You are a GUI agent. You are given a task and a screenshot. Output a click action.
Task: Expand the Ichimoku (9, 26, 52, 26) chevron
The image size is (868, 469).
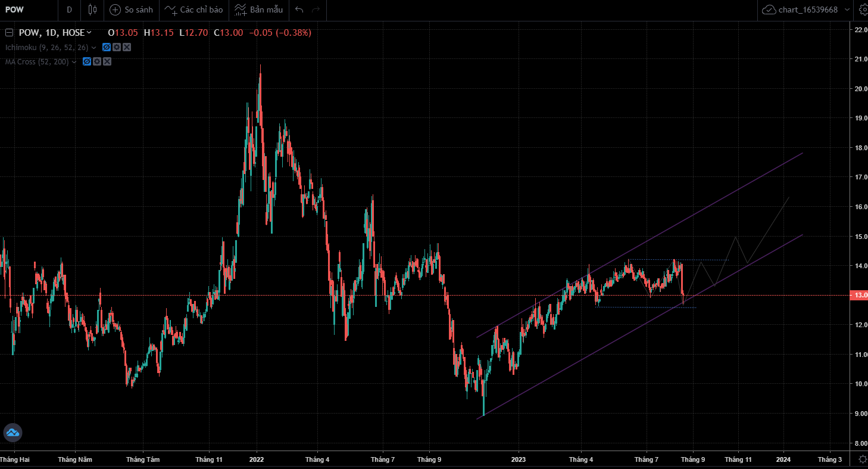pos(94,47)
